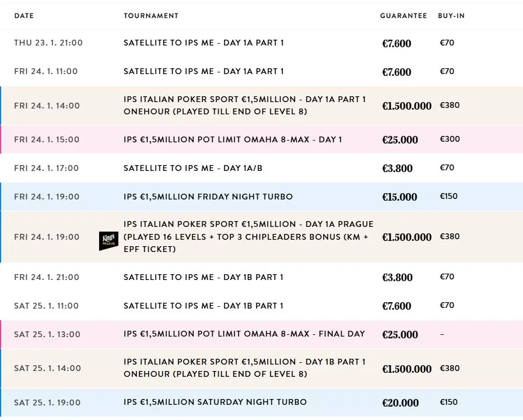Click the King's Prague logo icon
Image resolution: width=523 pixels, height=420 pixels.
pyautogui.click(x=108, y=240)
